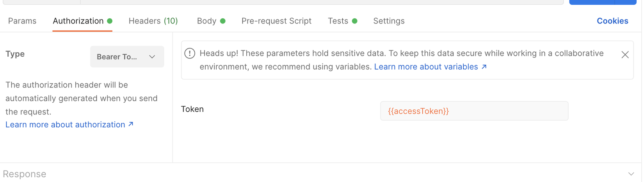Open the Cookies link
The height and width of the screenshot is (182, 644).
pyautogui.click(x=612, y=21)
